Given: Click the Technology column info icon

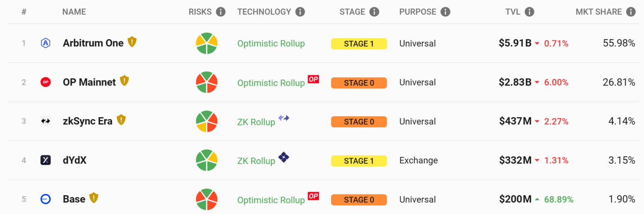Looking at the screenshot, I should 300,12.
